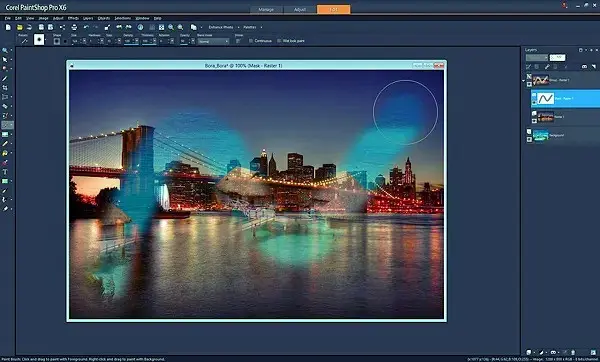This screenshot has height=362, width=600.
Task: Select the Crop tool
Action: pos(5,88)
